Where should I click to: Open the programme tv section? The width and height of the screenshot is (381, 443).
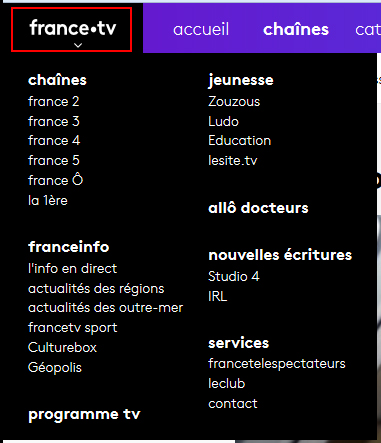pyautogui.click(x=84, y=414)
